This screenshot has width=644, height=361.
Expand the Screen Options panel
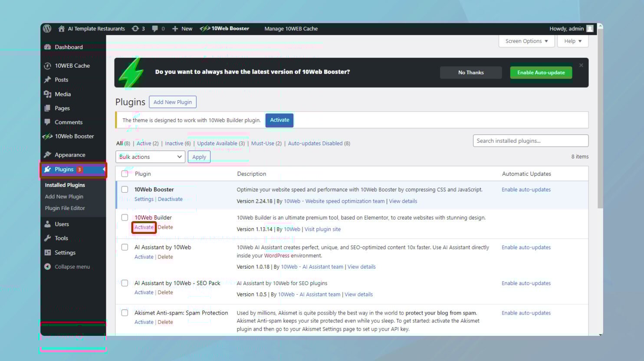526,41
